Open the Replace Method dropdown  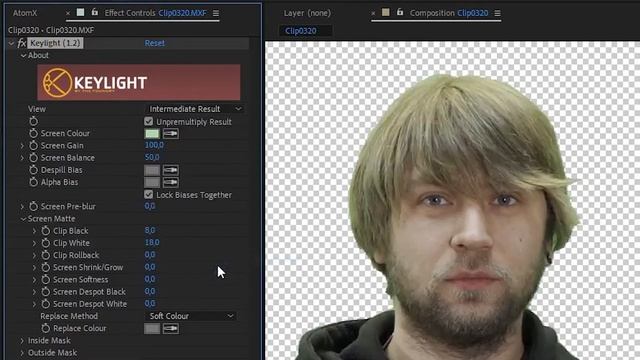(x=191, y=316)
